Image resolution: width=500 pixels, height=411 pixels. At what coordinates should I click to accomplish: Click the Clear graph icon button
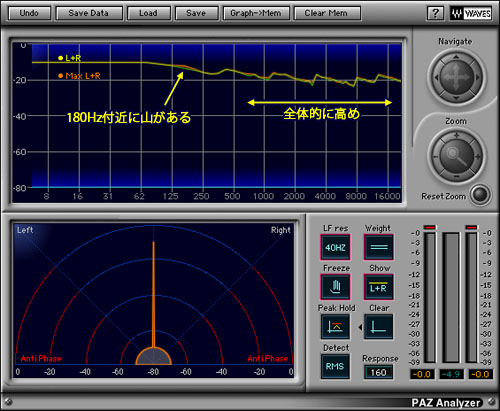tap(378, 327)
